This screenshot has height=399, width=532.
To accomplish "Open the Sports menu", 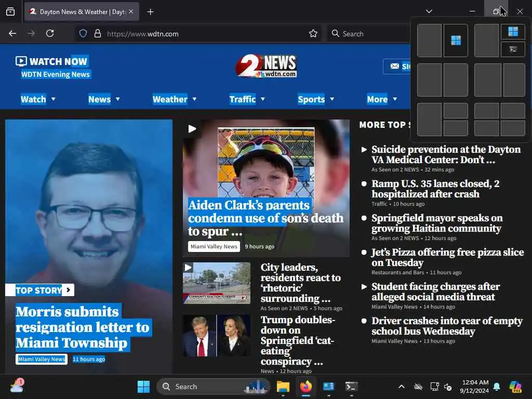I will (312, 99).
